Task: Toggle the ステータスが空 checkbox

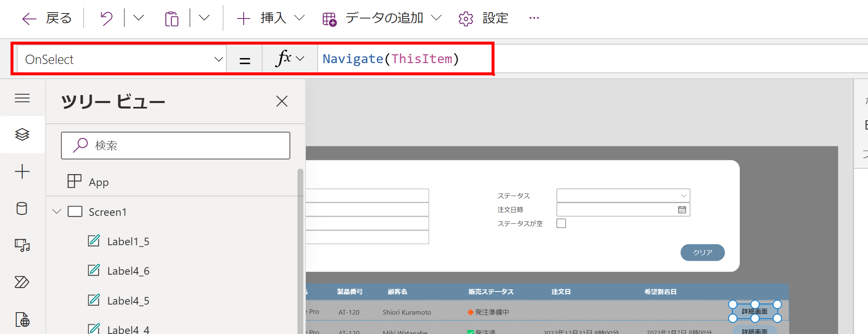Action: pyautogui.click(x=561, y=223)
